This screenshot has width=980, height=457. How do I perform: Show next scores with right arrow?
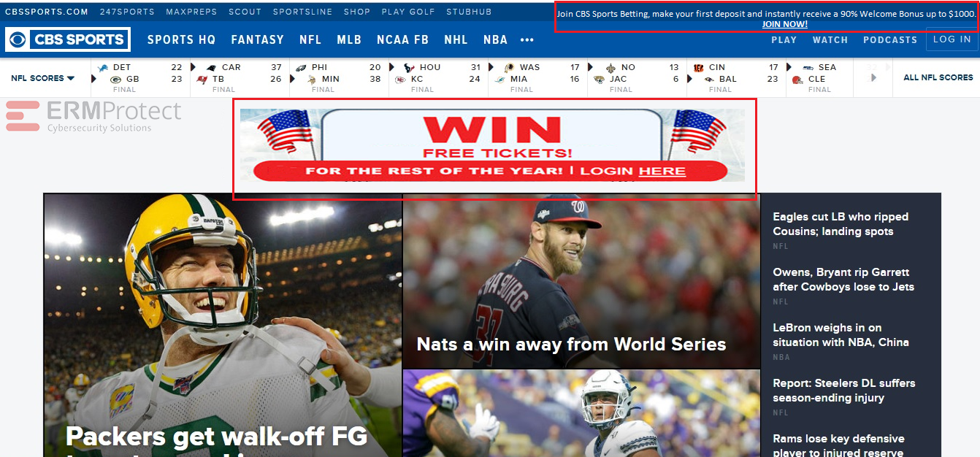click(873, 77)
